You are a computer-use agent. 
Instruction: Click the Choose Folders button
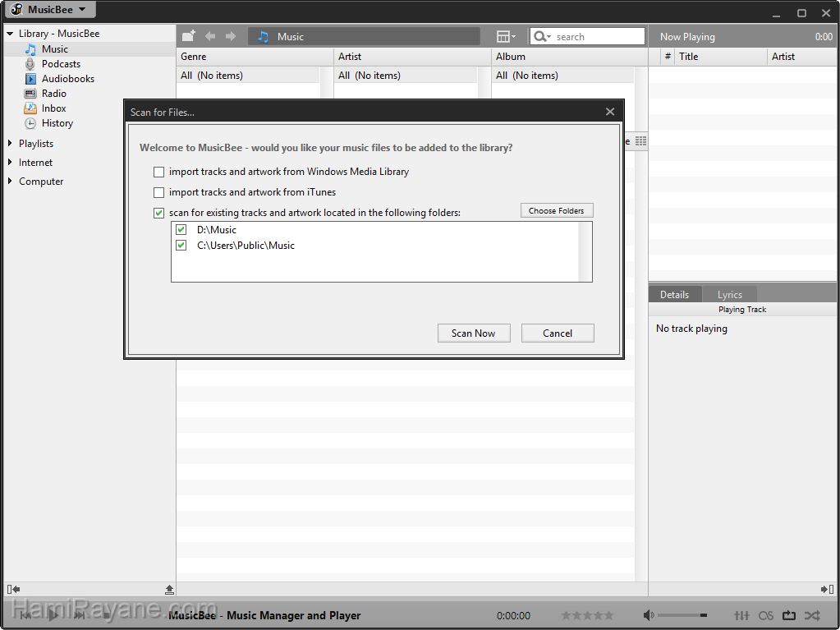tap(557, 210)
